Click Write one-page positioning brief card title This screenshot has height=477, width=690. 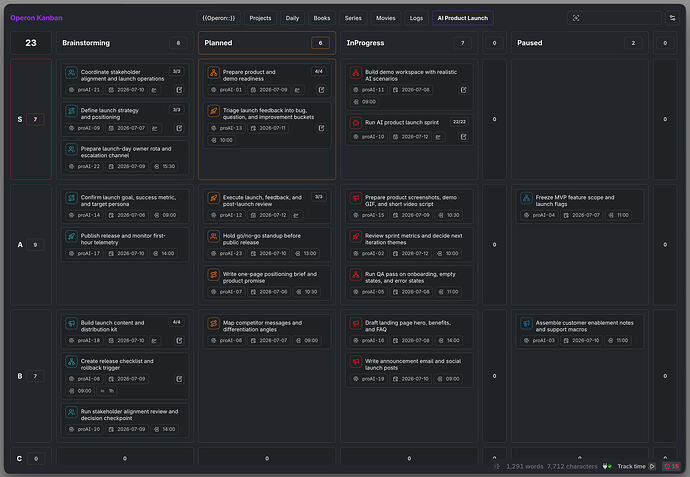coord(269,277)
